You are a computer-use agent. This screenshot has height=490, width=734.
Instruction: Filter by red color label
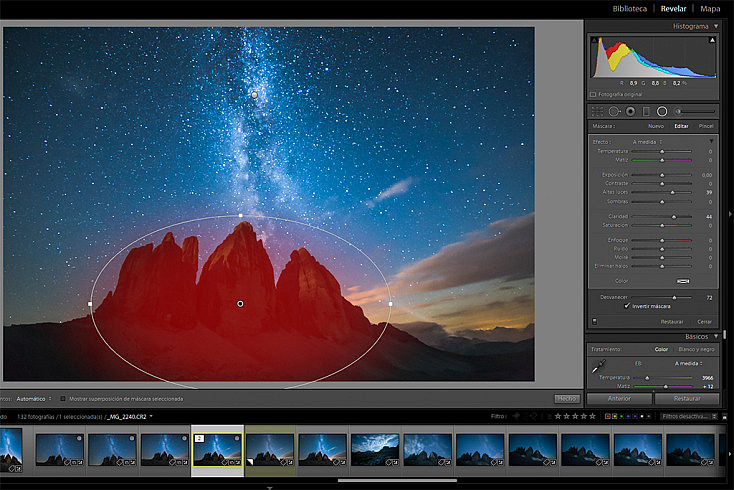point(608,416)
